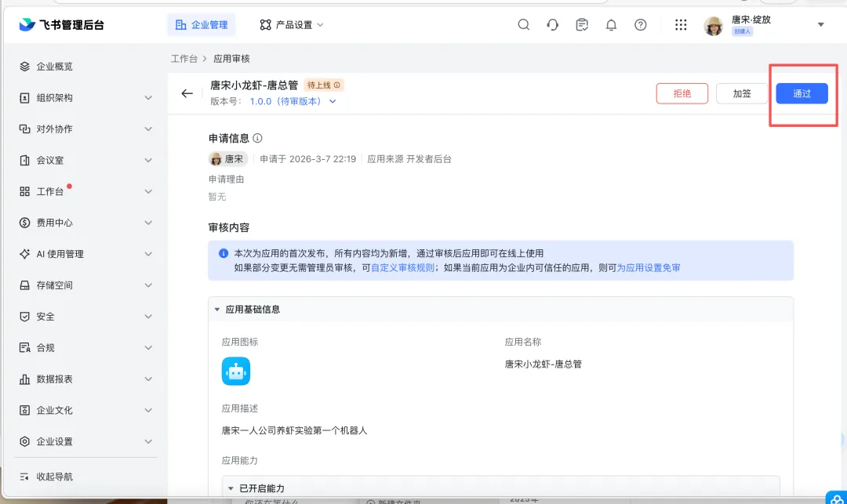Select 安全 menu label
Viewport: 847px width, 504px height.
45,317
